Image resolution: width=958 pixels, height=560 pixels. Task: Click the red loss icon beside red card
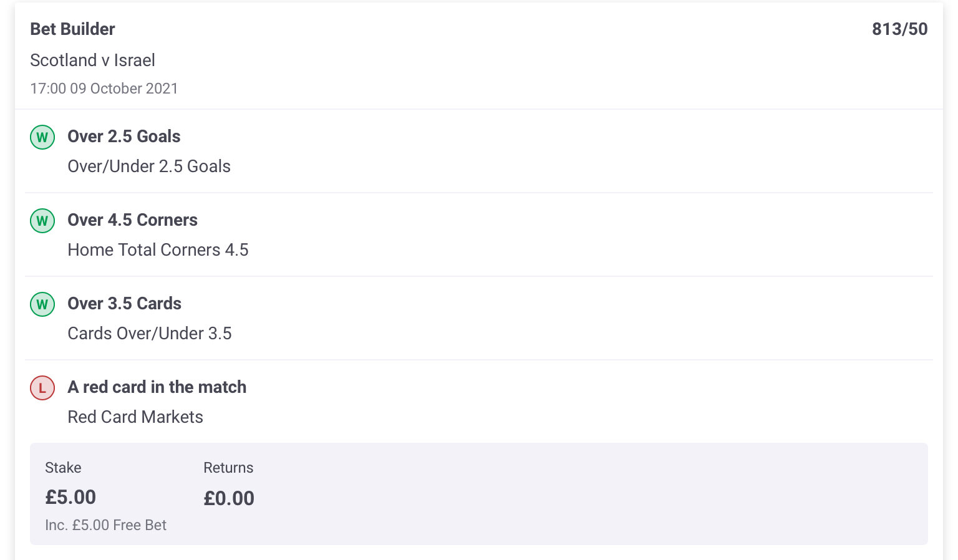click(x=42, y=388)
